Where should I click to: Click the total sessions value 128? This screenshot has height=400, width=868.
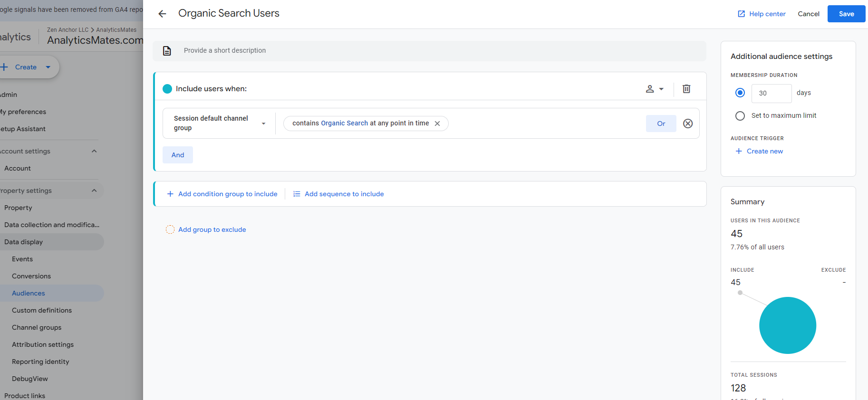tap(738, 388)
